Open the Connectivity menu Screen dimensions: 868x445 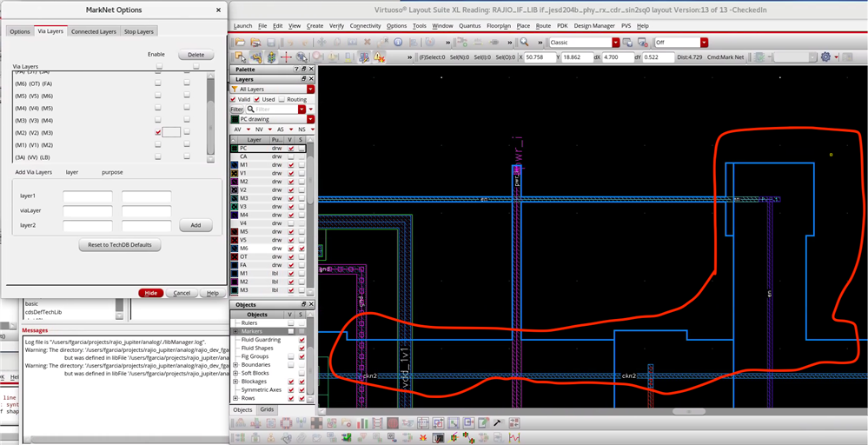365,26
